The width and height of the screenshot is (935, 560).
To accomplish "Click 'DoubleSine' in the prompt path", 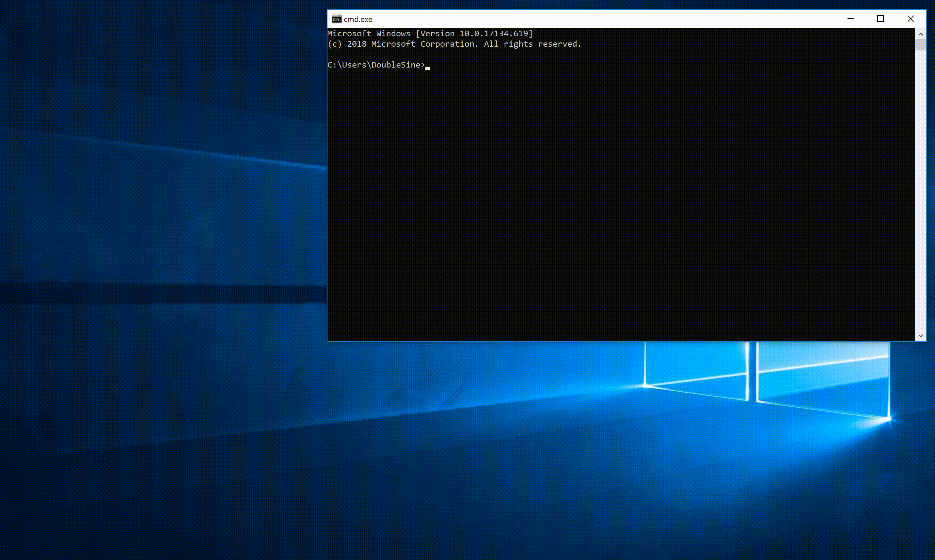I will [x=396, y=65].
